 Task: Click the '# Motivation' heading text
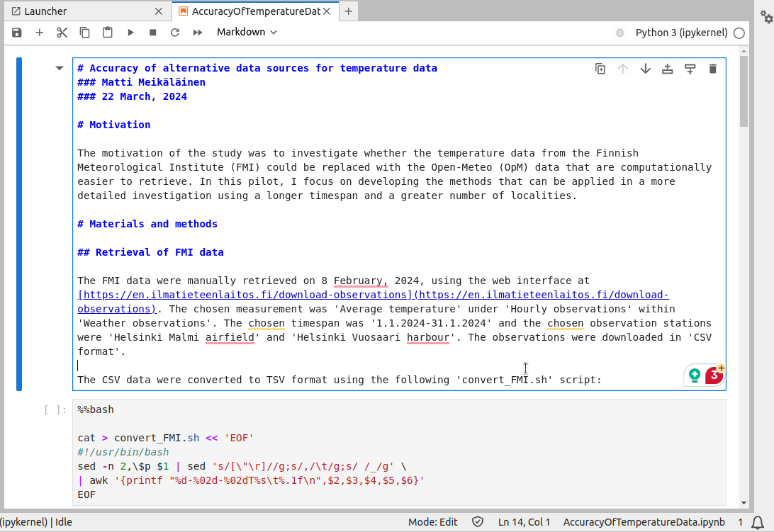click(114, 125)
